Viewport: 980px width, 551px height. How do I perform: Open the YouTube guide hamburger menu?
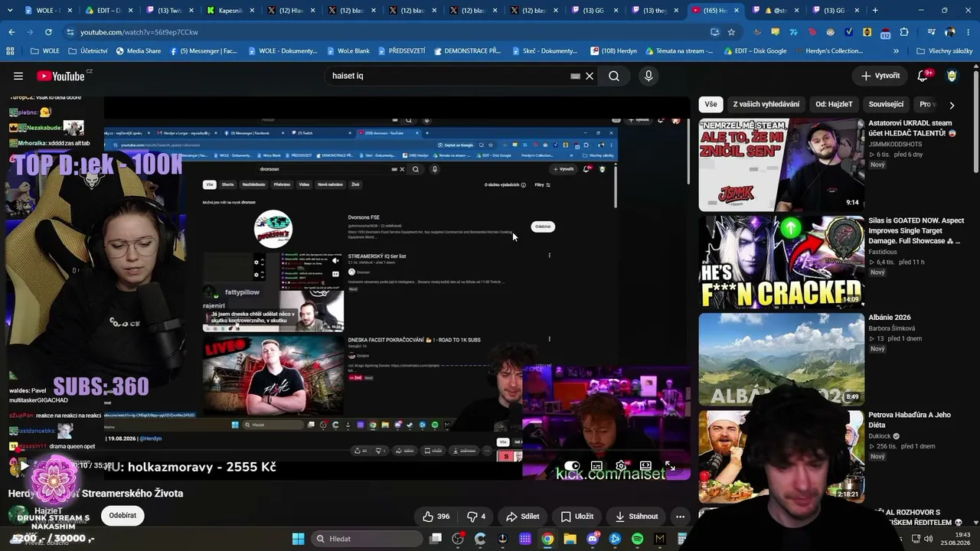coord(18,76)
